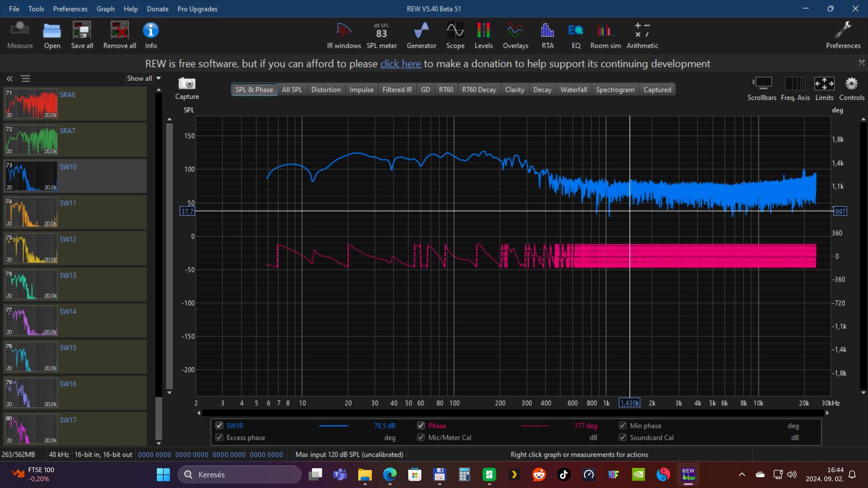Toggle graph Scrollbars icon

(762, 88)
